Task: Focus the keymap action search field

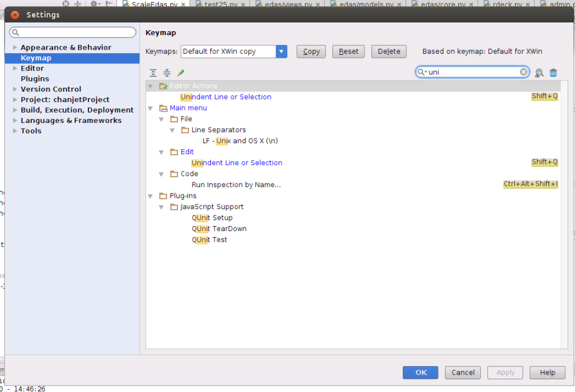Action: [472, 72]
